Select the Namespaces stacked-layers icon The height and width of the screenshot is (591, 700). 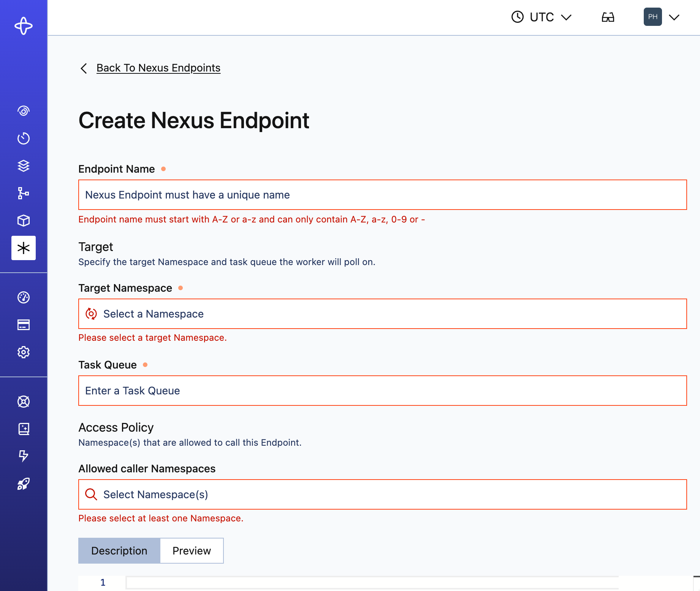pyautogui.click(x=24, y=166)
